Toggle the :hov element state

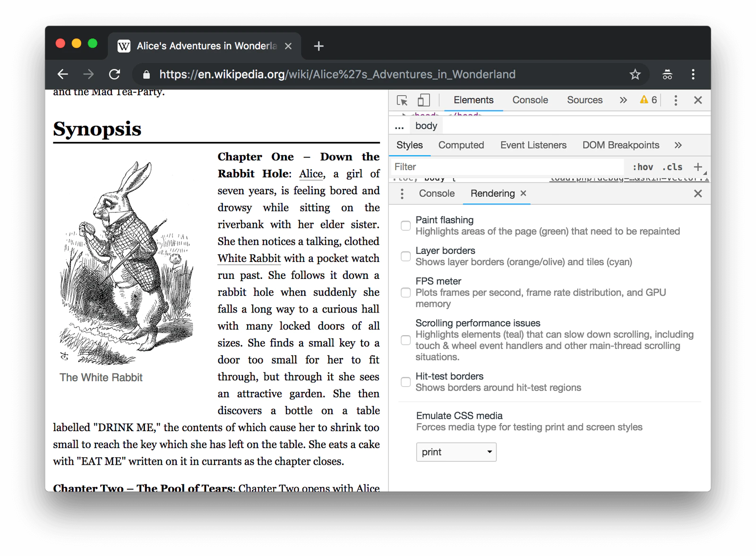tap(643, 167)
